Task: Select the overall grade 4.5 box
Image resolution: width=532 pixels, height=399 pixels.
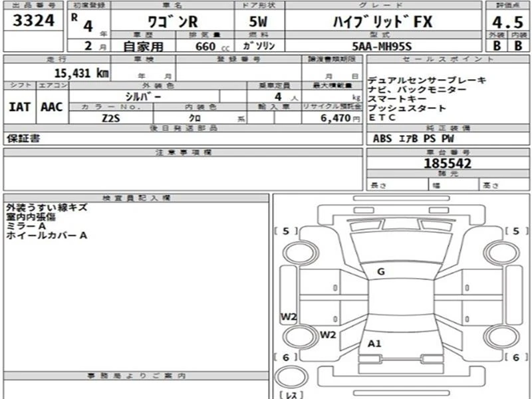Action: [507, 22]
